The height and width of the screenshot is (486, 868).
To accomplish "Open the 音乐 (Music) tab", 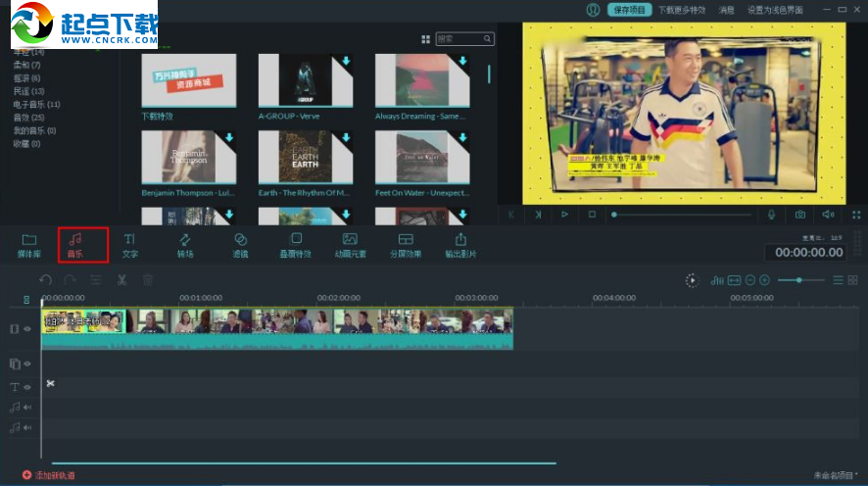I will click(x=75, y=244).
